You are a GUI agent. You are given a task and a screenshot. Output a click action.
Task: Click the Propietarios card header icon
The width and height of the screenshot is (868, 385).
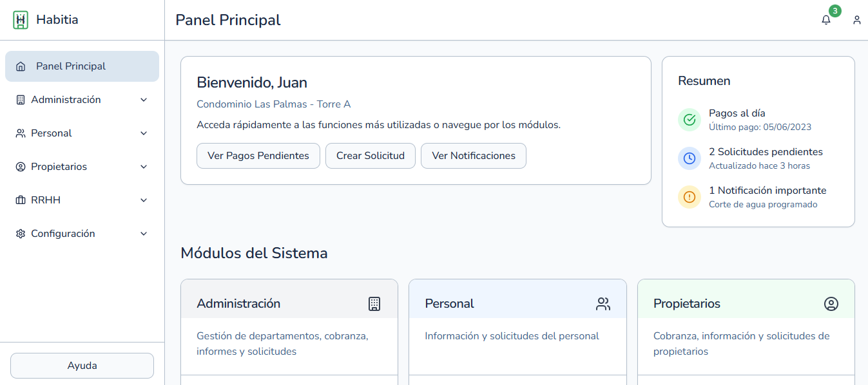(832, 303)
